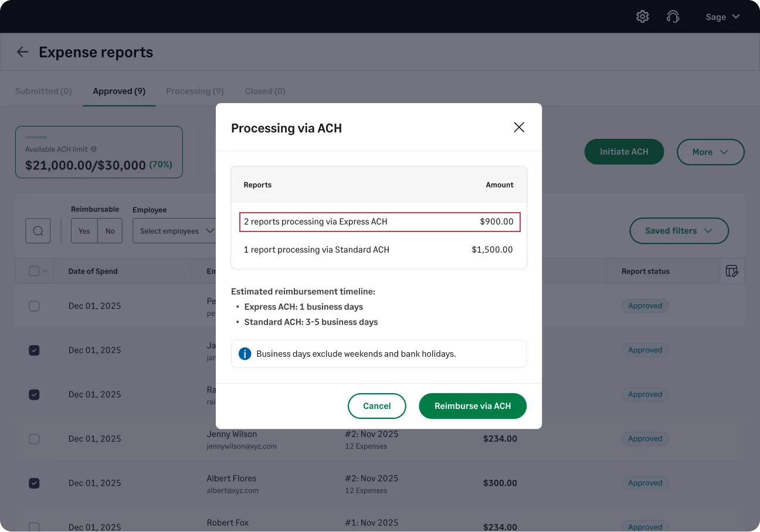Select the Express ACH reports row
Image resolution: width=760 pixels, height=532 pixels.
point(379,221)
